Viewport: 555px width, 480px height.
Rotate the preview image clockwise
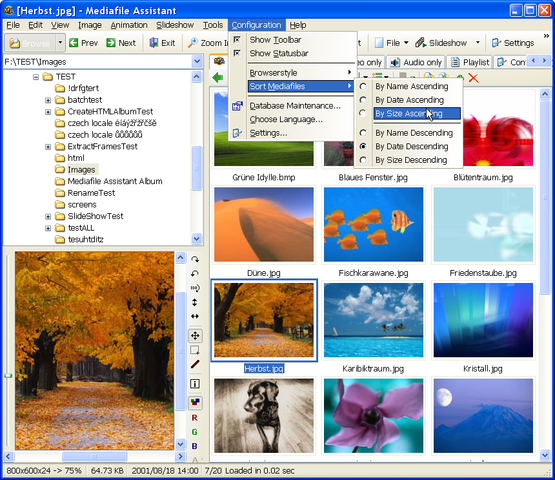195,259
